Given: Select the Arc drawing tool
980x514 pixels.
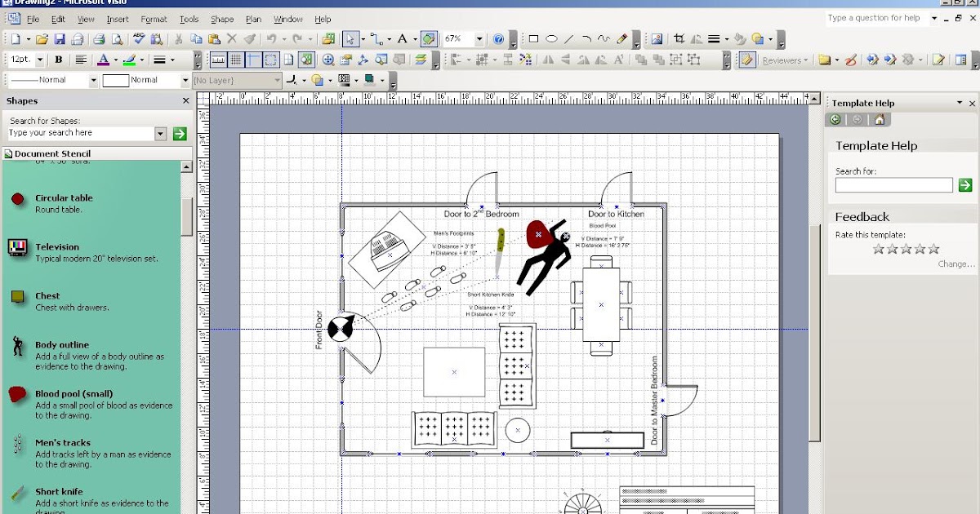Looking at the screenshot, I should point(586,38).
